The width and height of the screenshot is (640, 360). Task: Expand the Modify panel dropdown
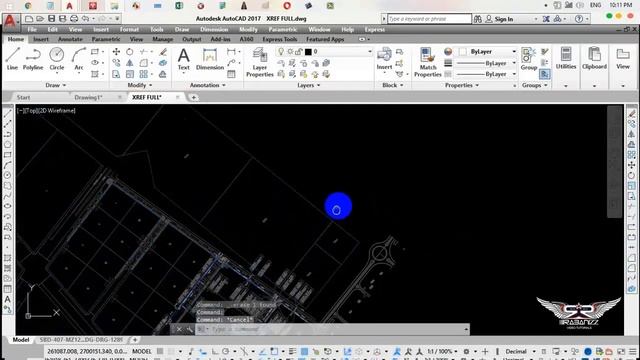pyautogui.click(x=140, y=85)
